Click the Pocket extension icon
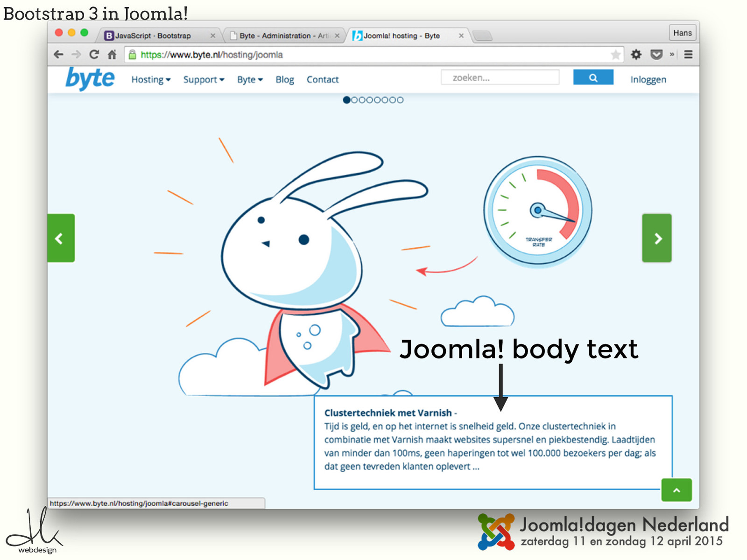 (x=656, y=55)
